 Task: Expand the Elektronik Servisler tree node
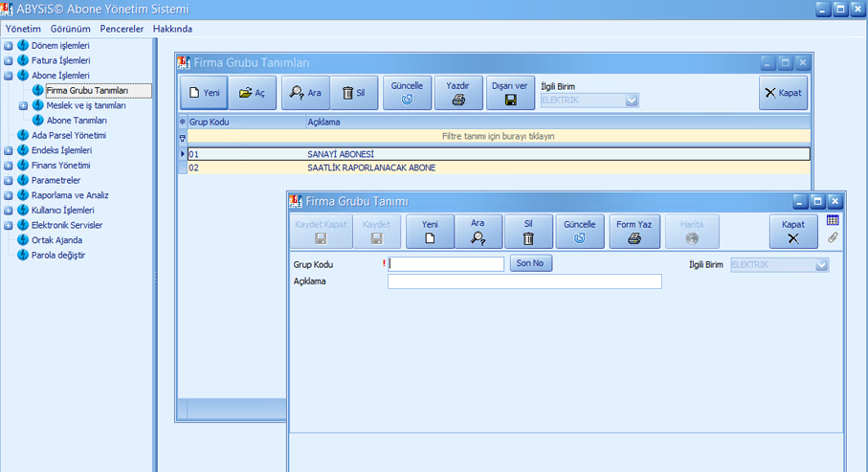pos(9,225)
